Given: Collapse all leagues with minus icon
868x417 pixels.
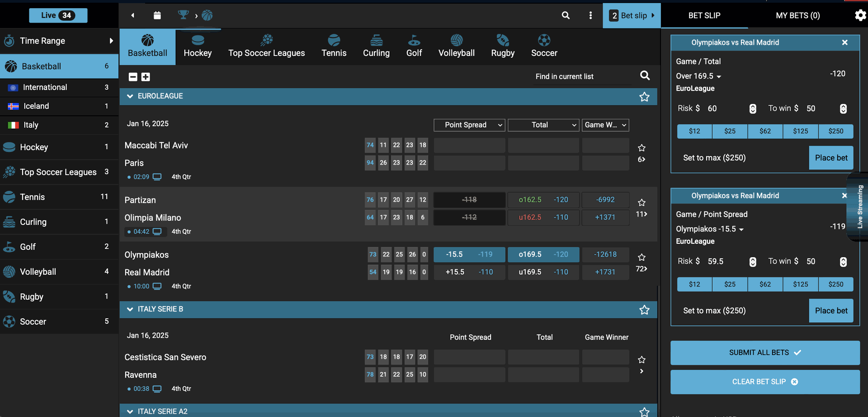Looking at the screenshot, I should 133,77.
